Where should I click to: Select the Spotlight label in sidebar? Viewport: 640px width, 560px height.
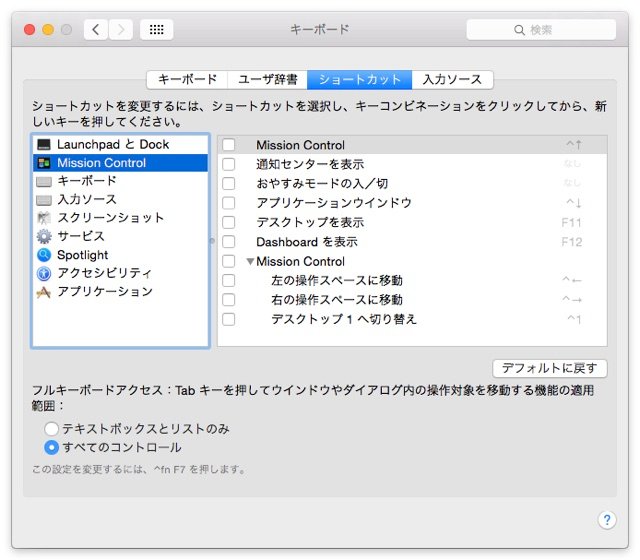(x=82, y=255)
